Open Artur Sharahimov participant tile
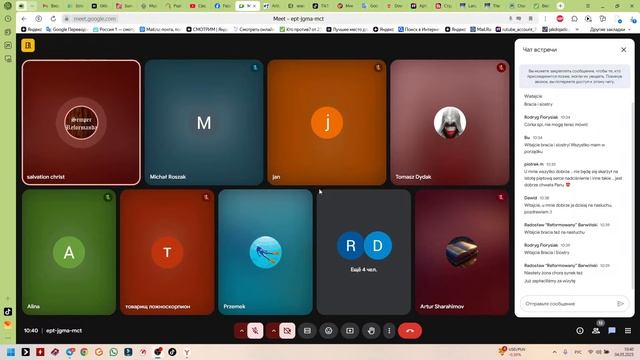640x360 pixels. [x=462, y=252]
